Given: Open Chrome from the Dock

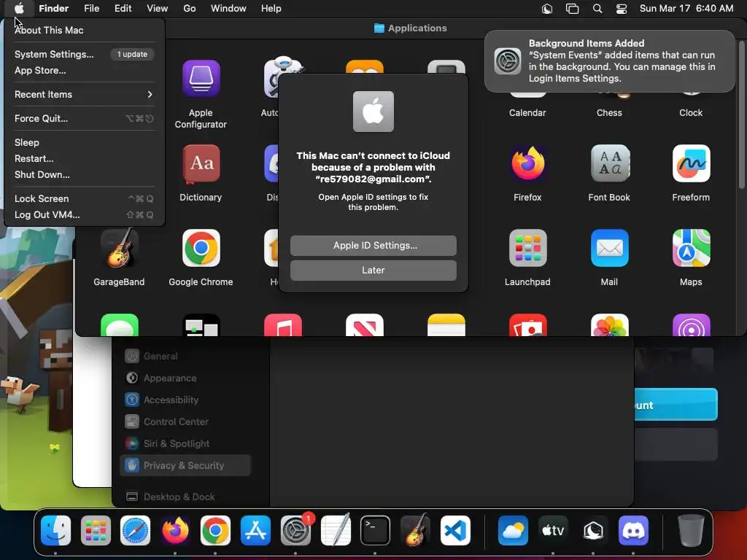Looking at the screenshot, I should (x=215, y=530).
